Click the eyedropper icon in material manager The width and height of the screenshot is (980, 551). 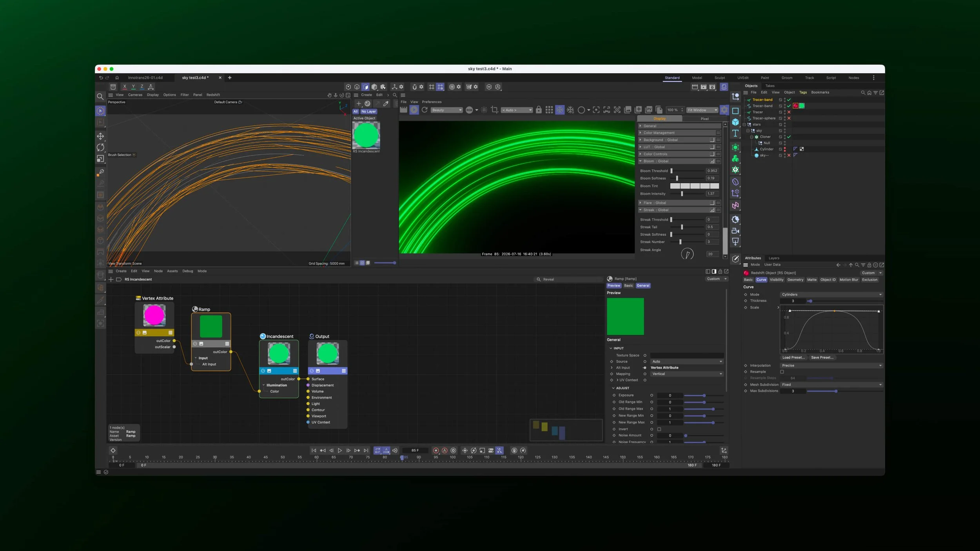[x=386, y=103]
